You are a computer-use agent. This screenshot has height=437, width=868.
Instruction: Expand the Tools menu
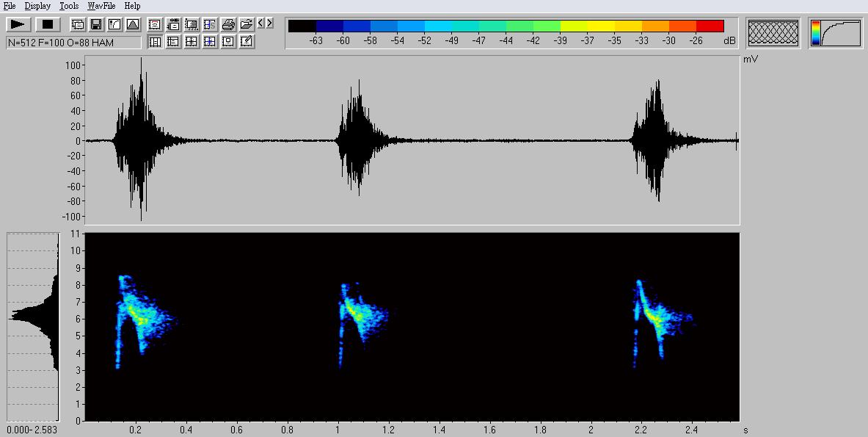tap(69, 6)
